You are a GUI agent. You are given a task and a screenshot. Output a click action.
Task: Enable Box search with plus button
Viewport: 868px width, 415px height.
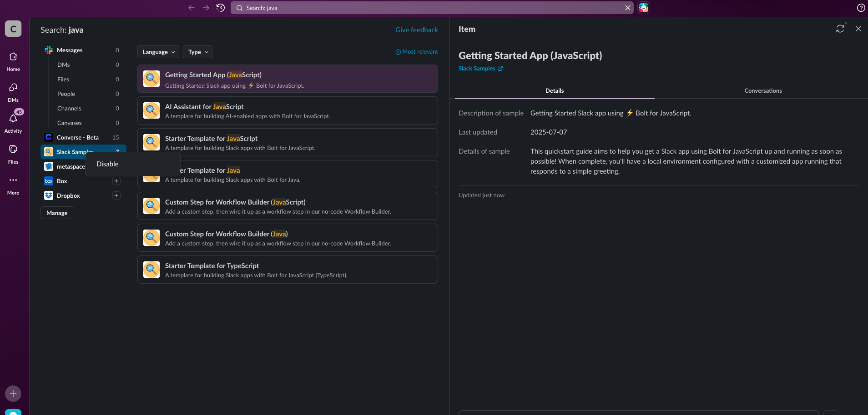pos(116,181)
